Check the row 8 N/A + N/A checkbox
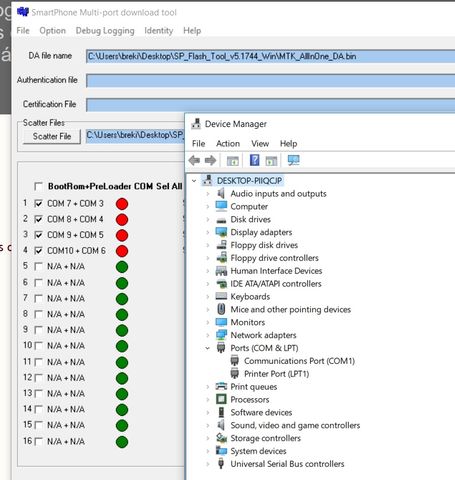Screen dimensions: 455x480 [38, 314]
